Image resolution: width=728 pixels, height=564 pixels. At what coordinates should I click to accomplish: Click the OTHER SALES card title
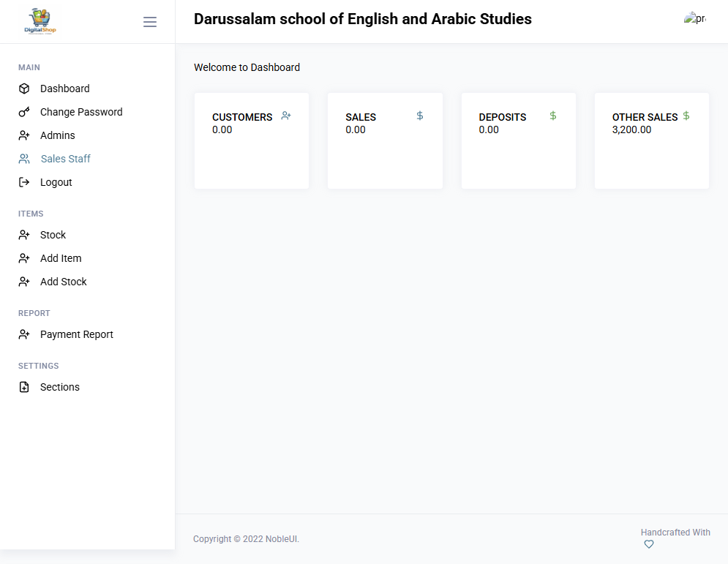pyautogui.click(x=645, y=117)
